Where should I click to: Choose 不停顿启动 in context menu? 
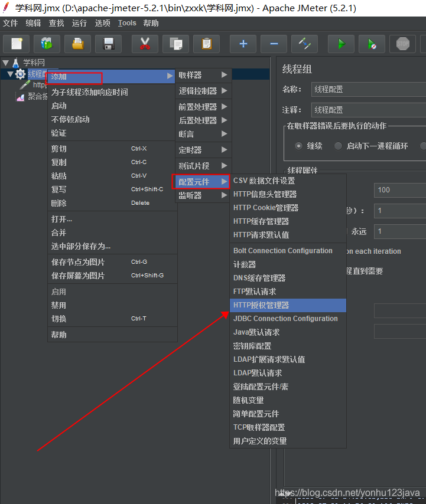pyautogui.click(x=111, y=120)
